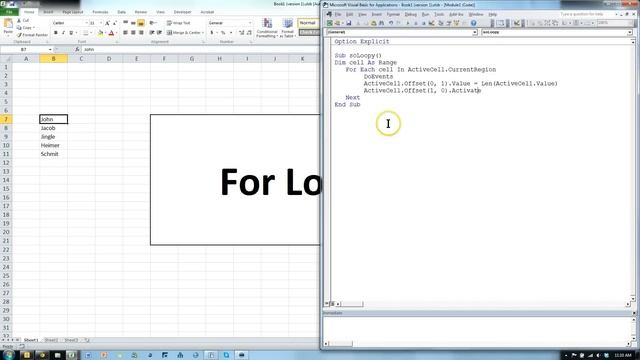Toggle Center alignment in ribbon
The height and width of the screenshot is (360, 640).
click(133, 33)
